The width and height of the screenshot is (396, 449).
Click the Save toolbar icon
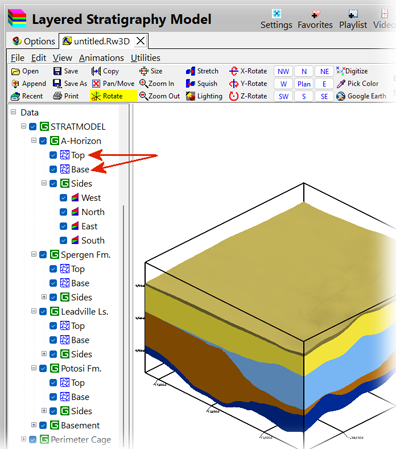(57, 71)
